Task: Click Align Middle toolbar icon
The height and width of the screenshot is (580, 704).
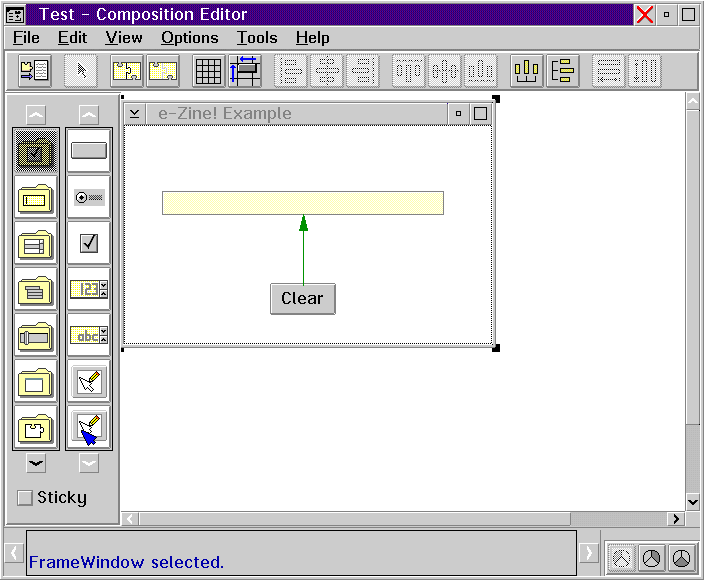Action: point(444,71)
